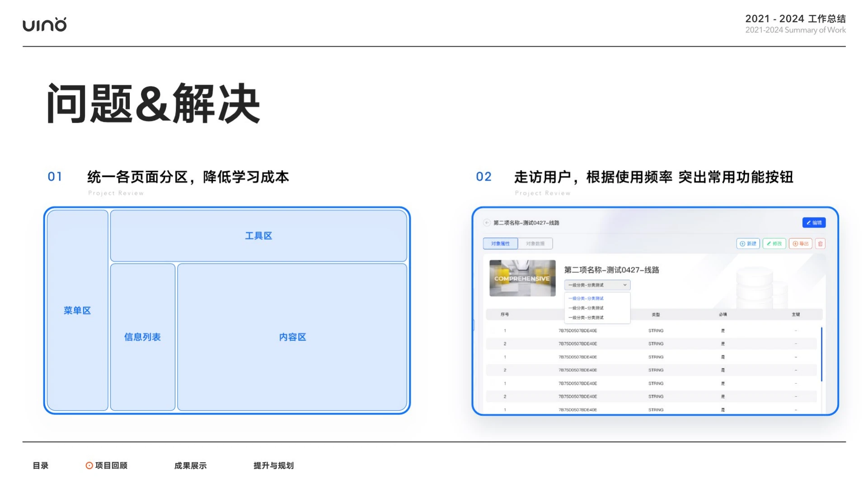Screen dimensions: 868x488
Task: Select the blue highlighted 一级分类-分类测试 option
Action: click(x=586, y=298)
